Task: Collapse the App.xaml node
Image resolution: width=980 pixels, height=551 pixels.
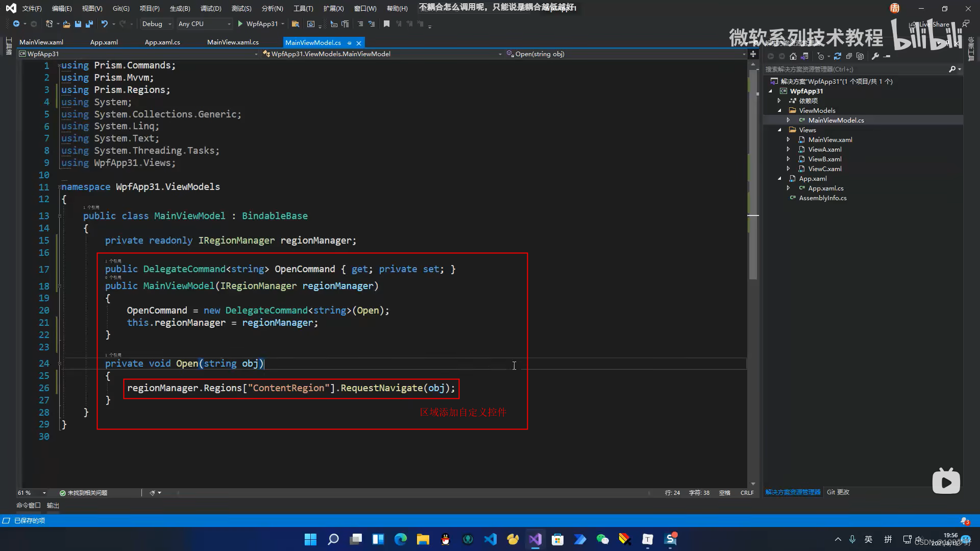Action: (779, 178)
